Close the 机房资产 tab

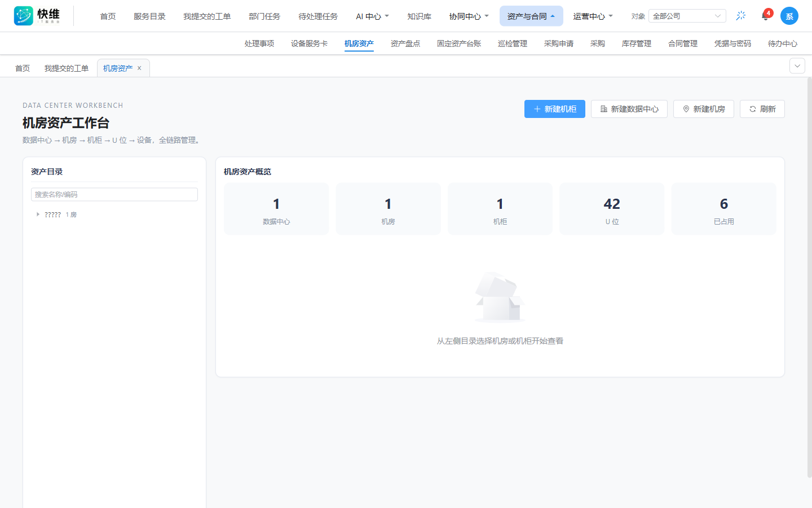coord(139,68)
